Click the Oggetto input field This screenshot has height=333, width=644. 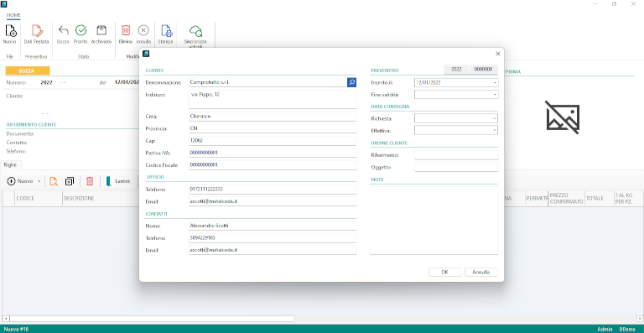[x=456, y=167]
